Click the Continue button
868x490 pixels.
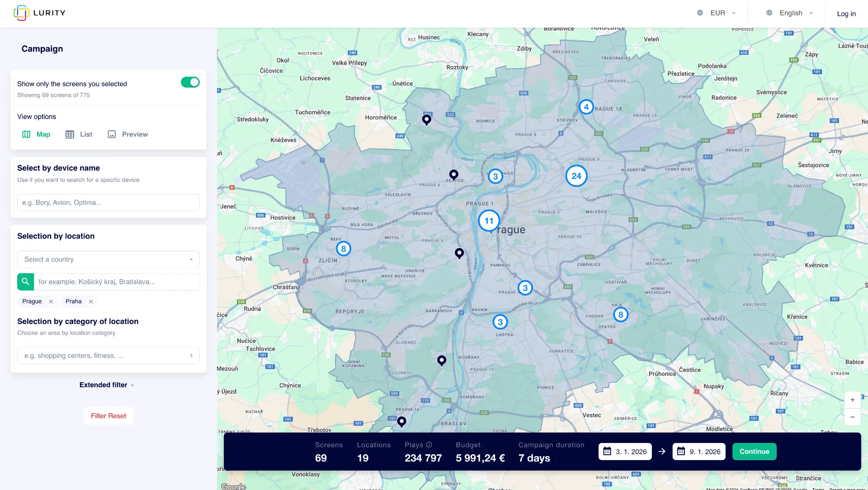click(755, 452)
